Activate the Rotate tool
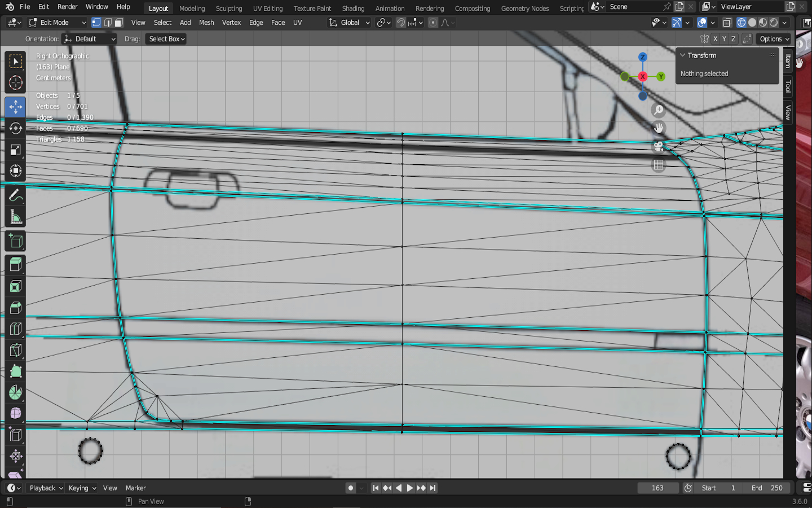812x508 pixels. tap(16, 128)
